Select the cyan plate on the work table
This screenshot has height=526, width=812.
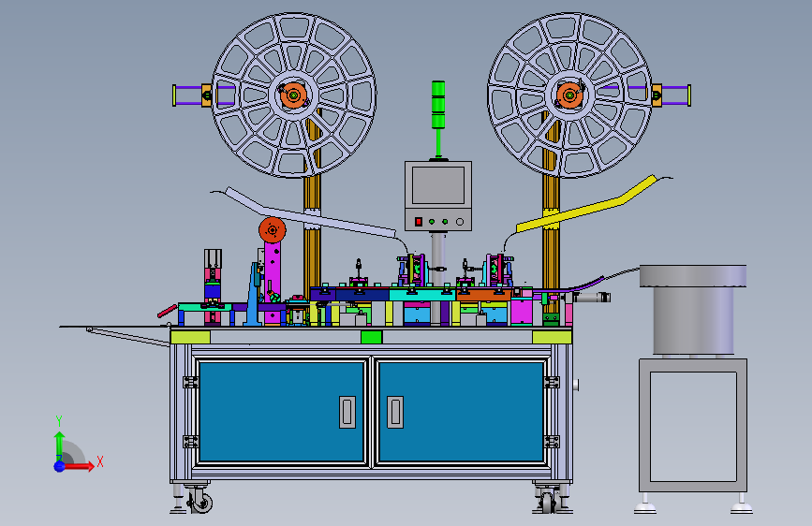[x=422, y=295]
